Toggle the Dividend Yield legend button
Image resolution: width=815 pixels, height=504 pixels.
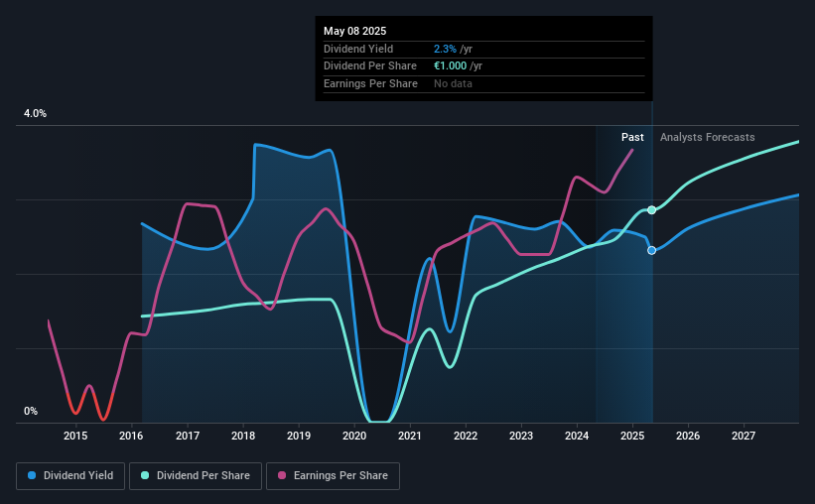(70, 476)
